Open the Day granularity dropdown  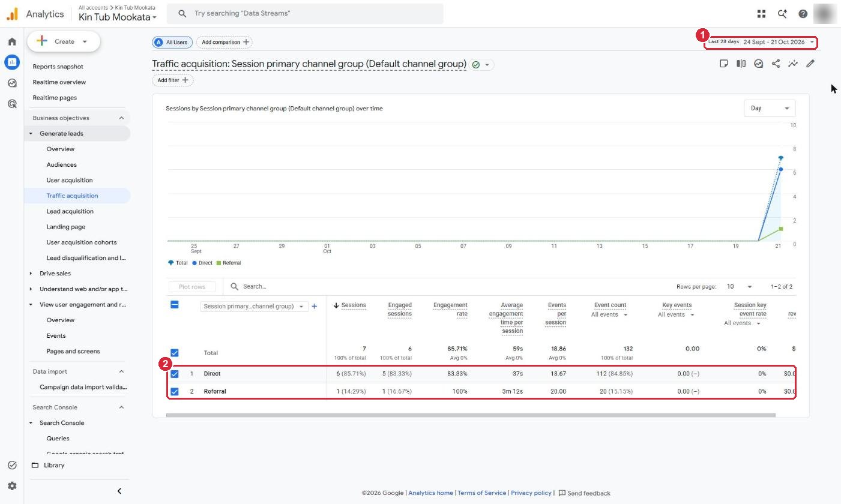[x=770, y=108]
